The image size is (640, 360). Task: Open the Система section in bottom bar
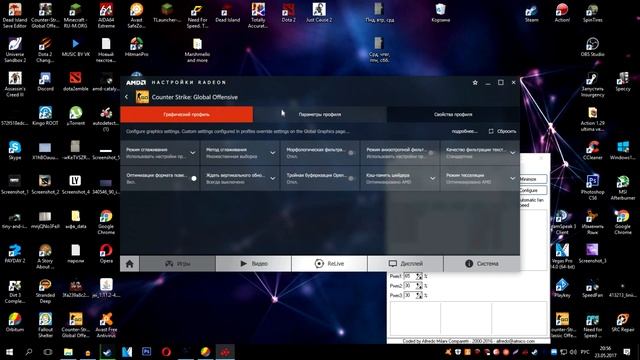point(482,264)
